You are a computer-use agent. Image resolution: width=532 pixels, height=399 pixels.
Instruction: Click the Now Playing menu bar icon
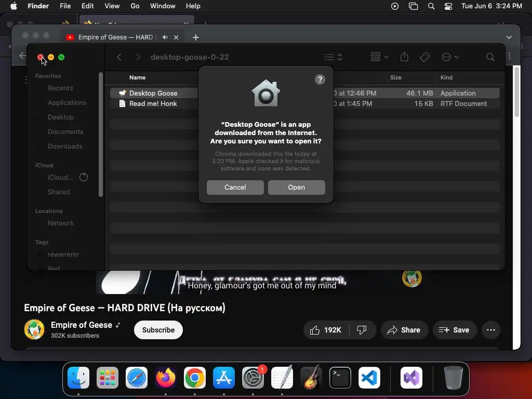point(395,6)
